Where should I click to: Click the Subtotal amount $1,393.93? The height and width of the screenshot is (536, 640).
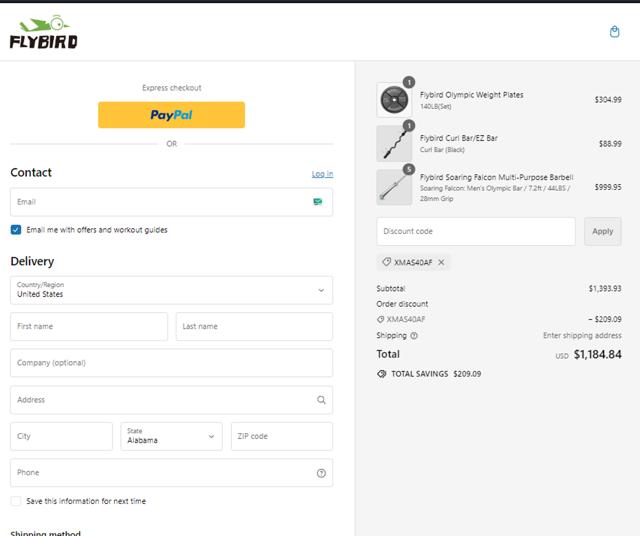tap(605, 289)
